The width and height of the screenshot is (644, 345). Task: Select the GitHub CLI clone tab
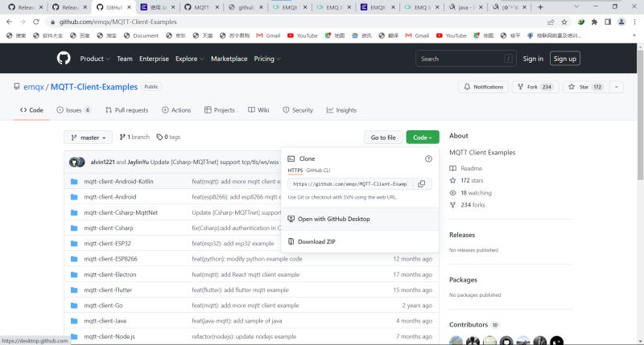point(318,170)
